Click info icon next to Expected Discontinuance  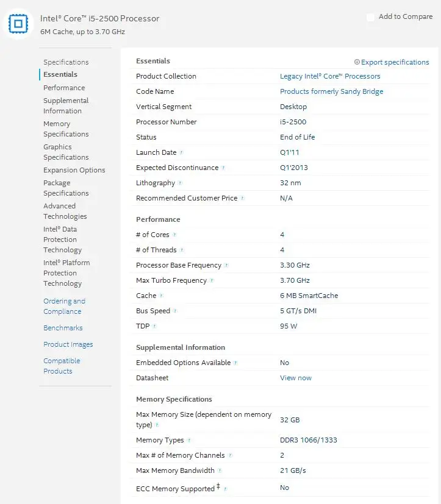tap(223, 168)
